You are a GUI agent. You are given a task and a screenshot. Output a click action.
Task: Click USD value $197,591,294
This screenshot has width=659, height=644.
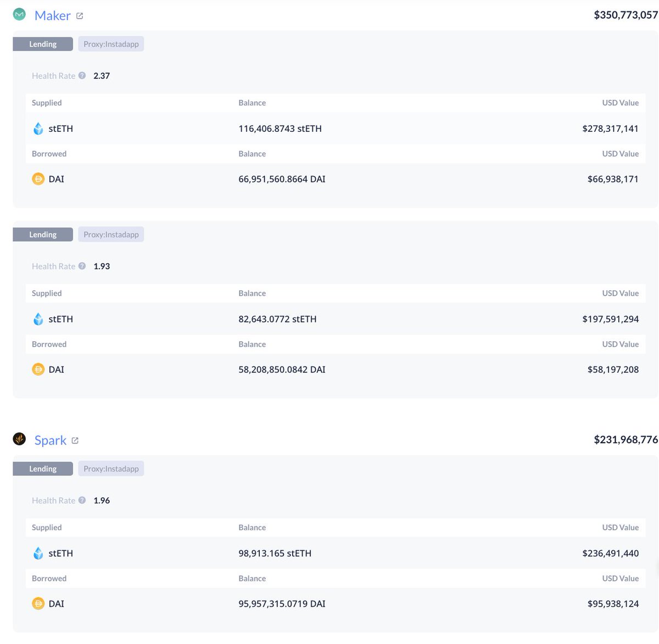pyautogui.click(x=610, y=319)
